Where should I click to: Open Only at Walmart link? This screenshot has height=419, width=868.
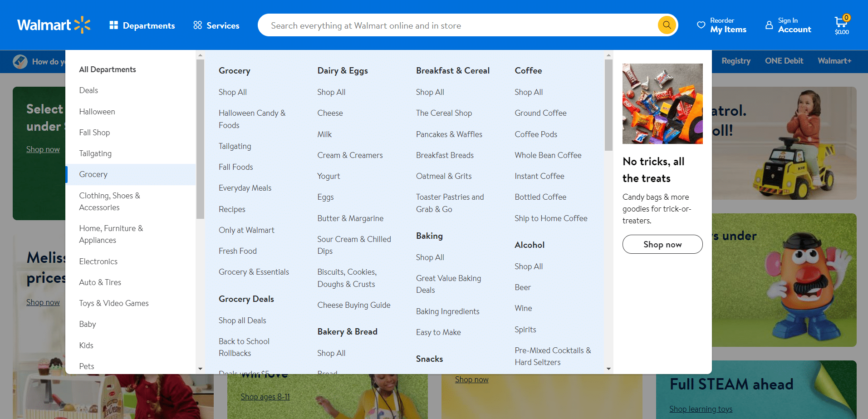coord(246,230)
